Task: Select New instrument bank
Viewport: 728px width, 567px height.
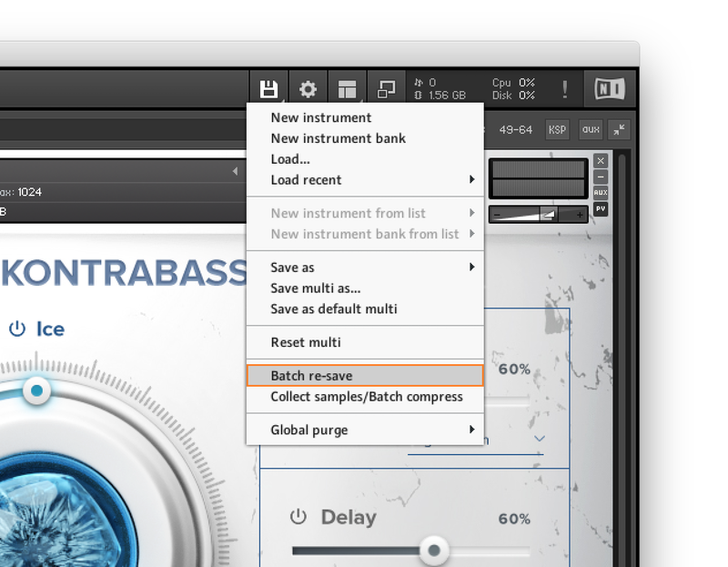Action: point(366,138)
